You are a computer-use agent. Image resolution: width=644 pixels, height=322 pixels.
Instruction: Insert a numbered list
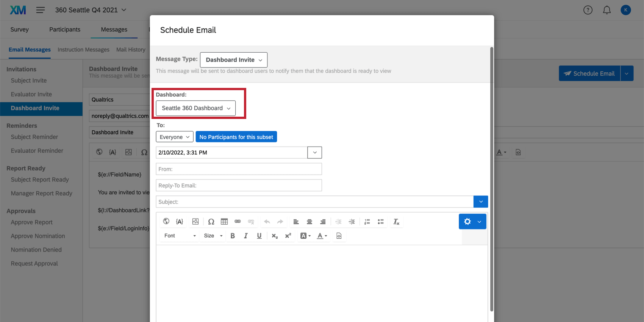(367, 222)
